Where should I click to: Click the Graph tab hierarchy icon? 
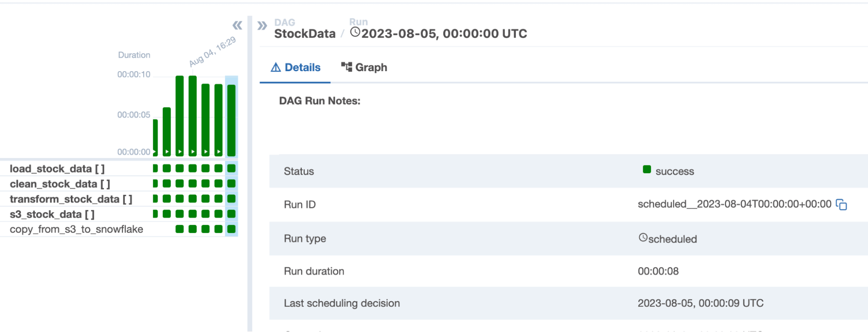tap(347, 67)
